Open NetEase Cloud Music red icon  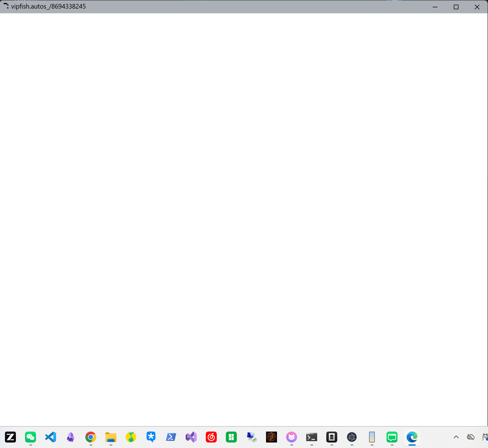click(211, 437)
